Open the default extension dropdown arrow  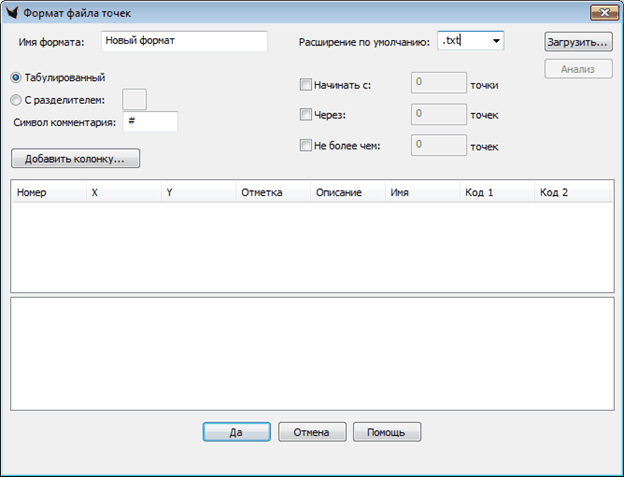click(x=496, y=42)
